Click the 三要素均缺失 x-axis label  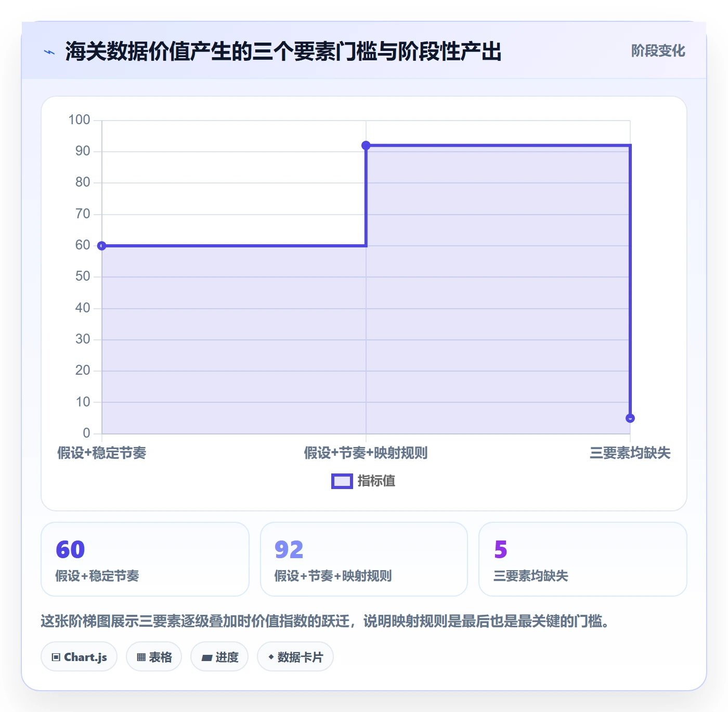630,453
